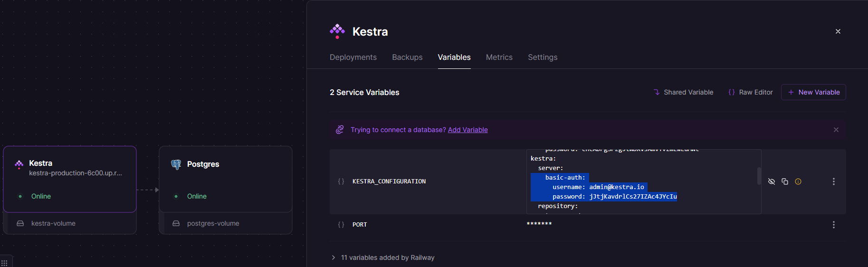Click the yellow warning info icon
Image resolution: width=868 pixels, height=267 pixels.
(798, 181)
